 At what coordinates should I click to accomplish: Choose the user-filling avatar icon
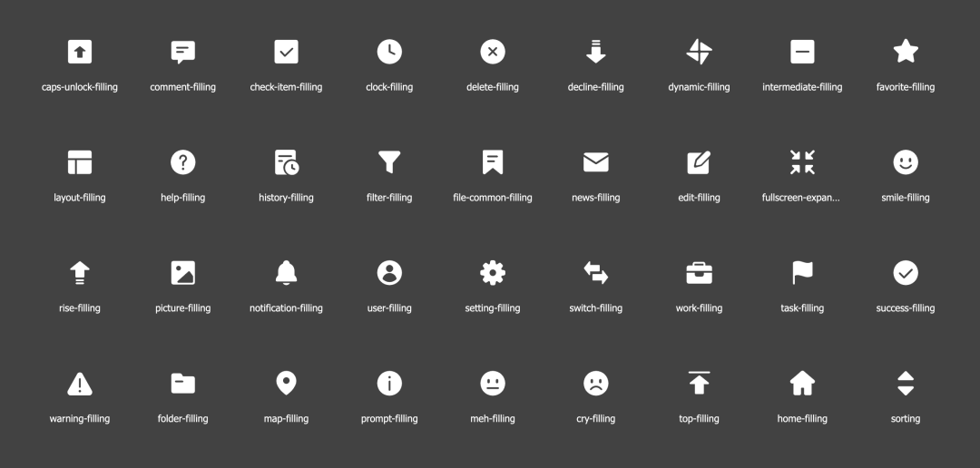(x=389, y=272)
